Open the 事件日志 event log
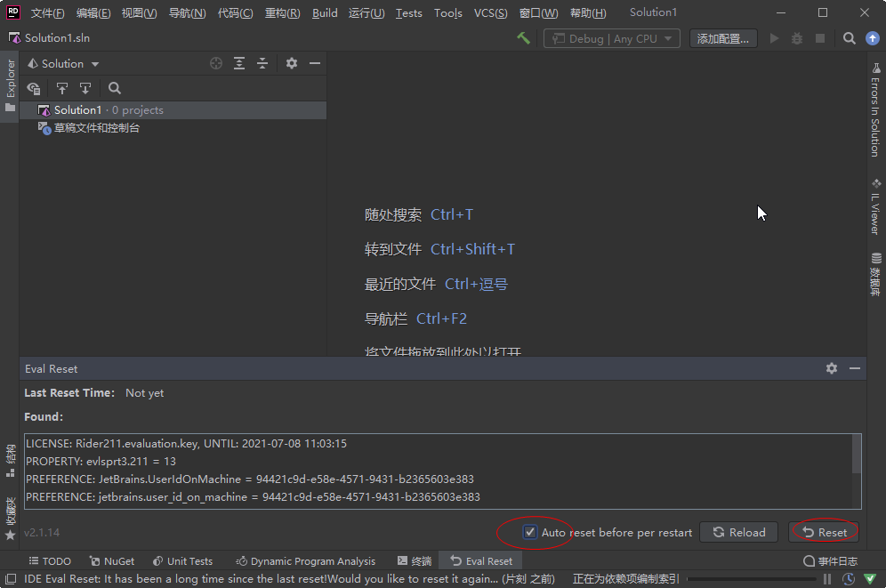Viewport: 886px width, 588px height. 831,561
